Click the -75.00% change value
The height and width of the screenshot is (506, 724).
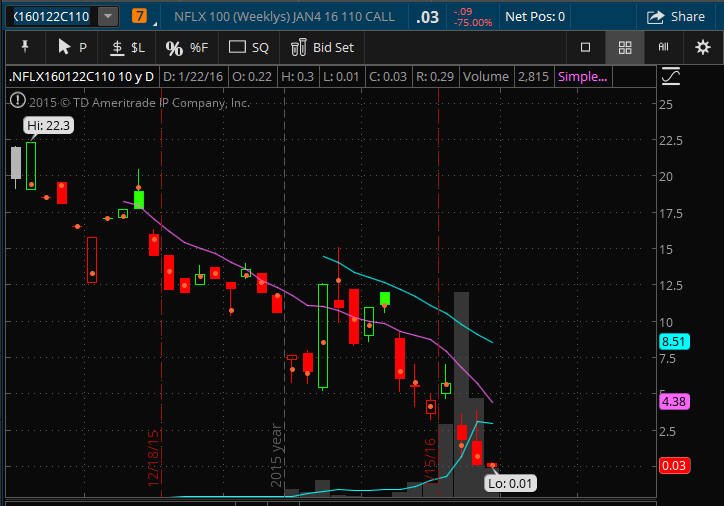click(473, 22)
